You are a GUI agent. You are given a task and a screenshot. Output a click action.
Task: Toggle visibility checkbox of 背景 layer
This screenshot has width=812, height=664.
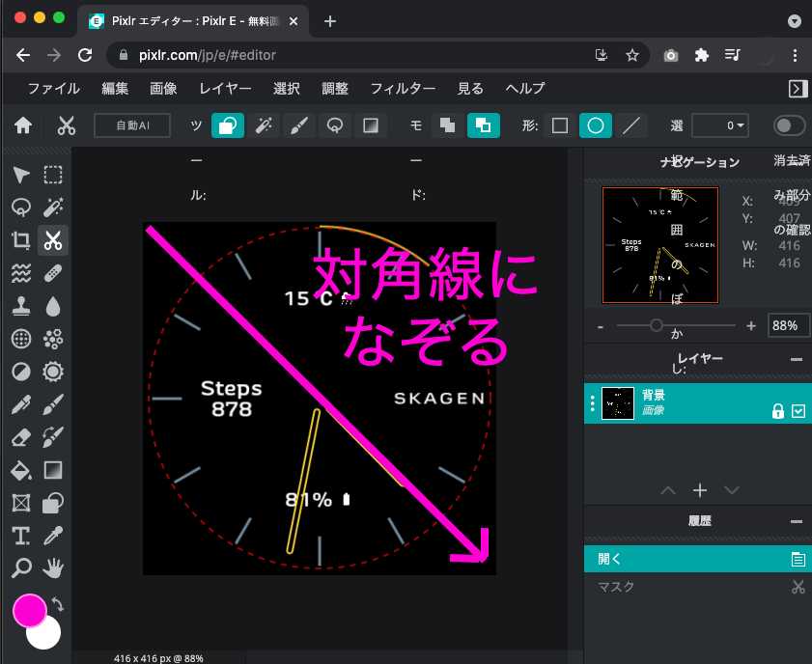pyautogui.click(x=798, y=411)
